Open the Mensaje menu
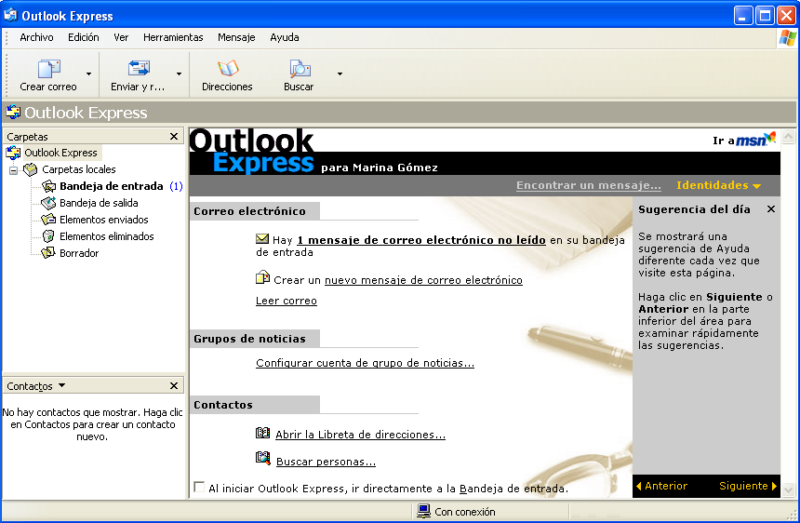 click(x=236, y=38)
